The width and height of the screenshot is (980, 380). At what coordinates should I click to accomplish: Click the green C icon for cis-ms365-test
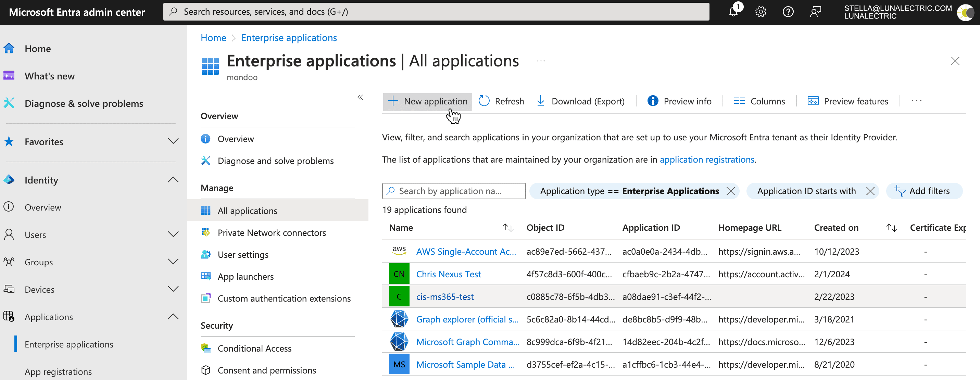[x=399, y=296]
